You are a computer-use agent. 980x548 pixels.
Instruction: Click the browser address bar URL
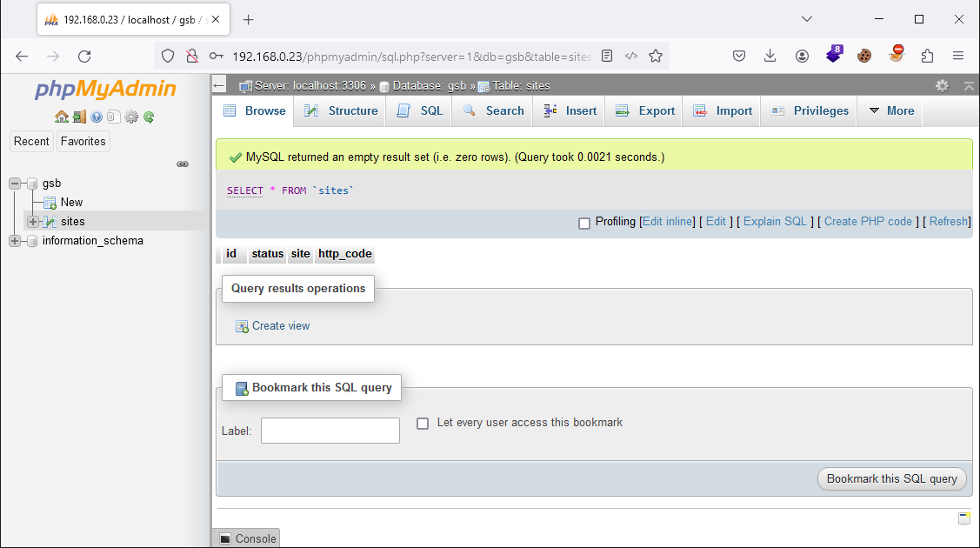click(x=411, y=57)
